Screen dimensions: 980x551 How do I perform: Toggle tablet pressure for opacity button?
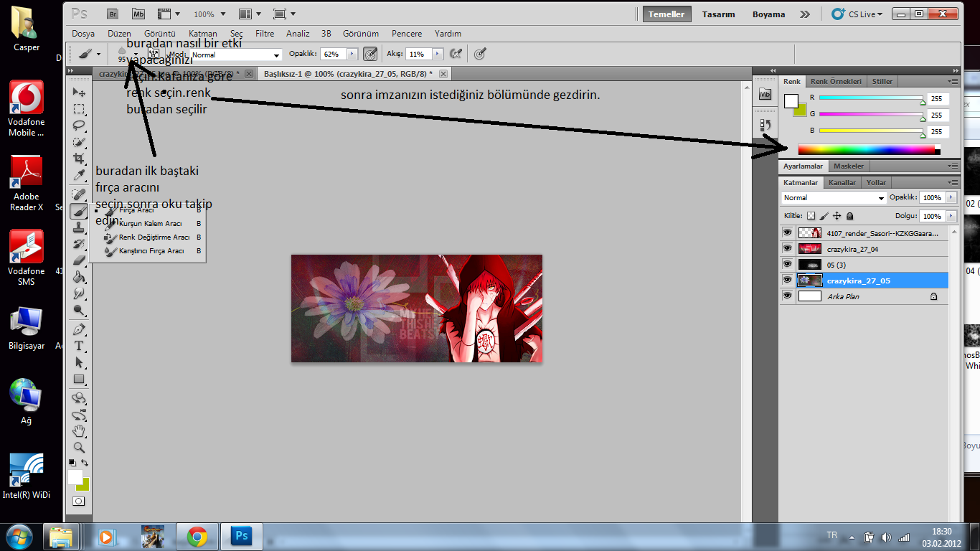tap(370, 54)
